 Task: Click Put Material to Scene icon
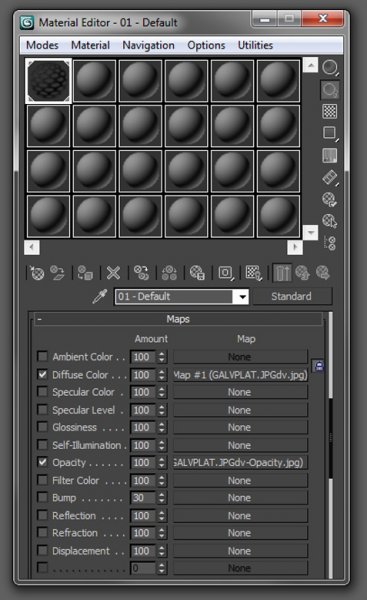(x=57, y=273)
